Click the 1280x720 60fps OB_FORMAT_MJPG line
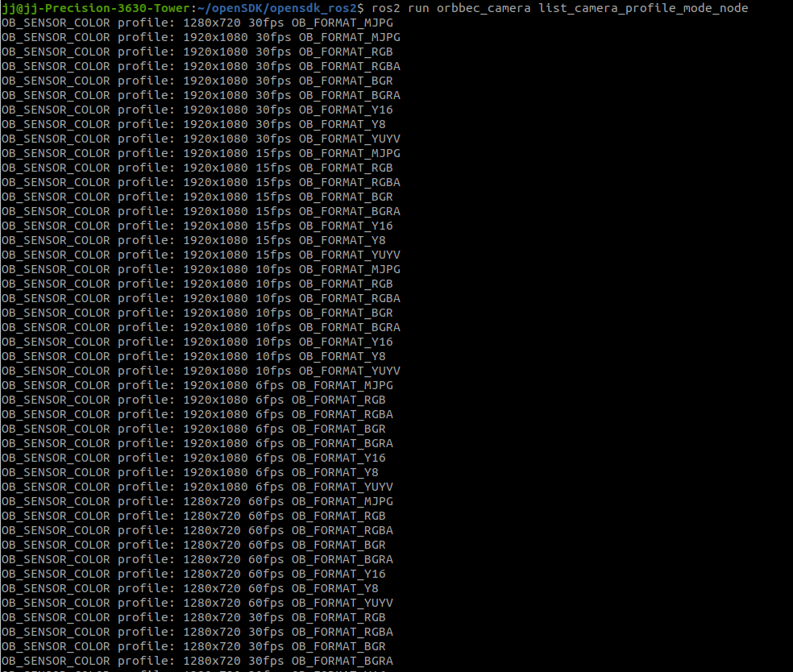The image size is (793, 672). tap(197, 501)
